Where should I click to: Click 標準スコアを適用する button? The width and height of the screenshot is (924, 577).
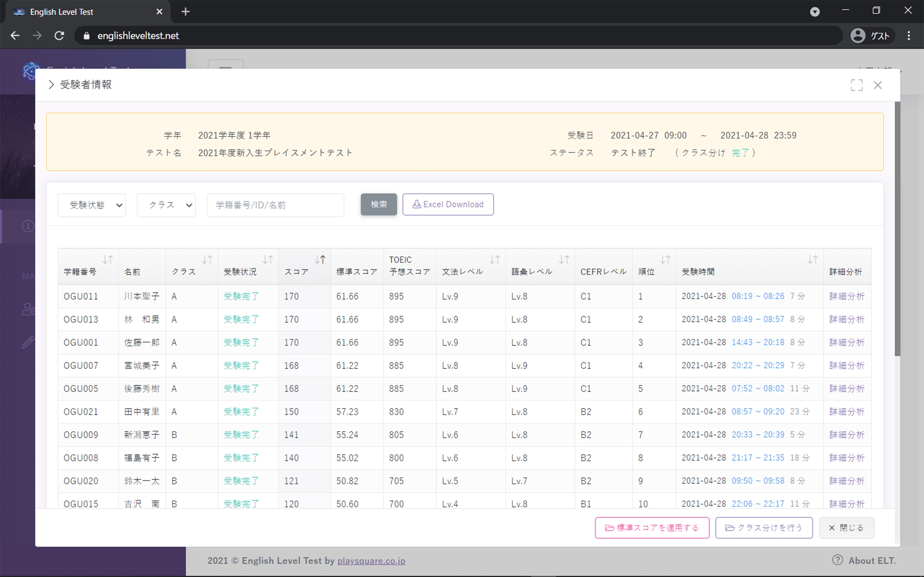(x=652, y=528)
